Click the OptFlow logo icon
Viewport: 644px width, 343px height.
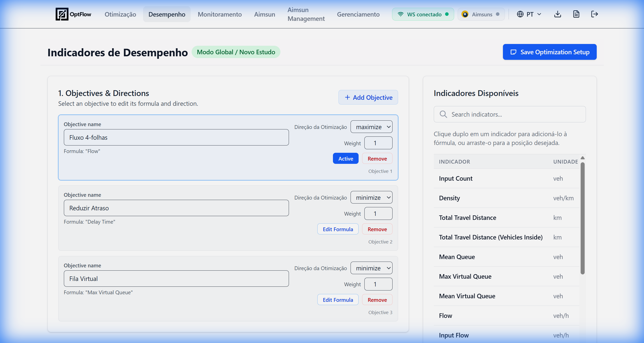point(62,14)
